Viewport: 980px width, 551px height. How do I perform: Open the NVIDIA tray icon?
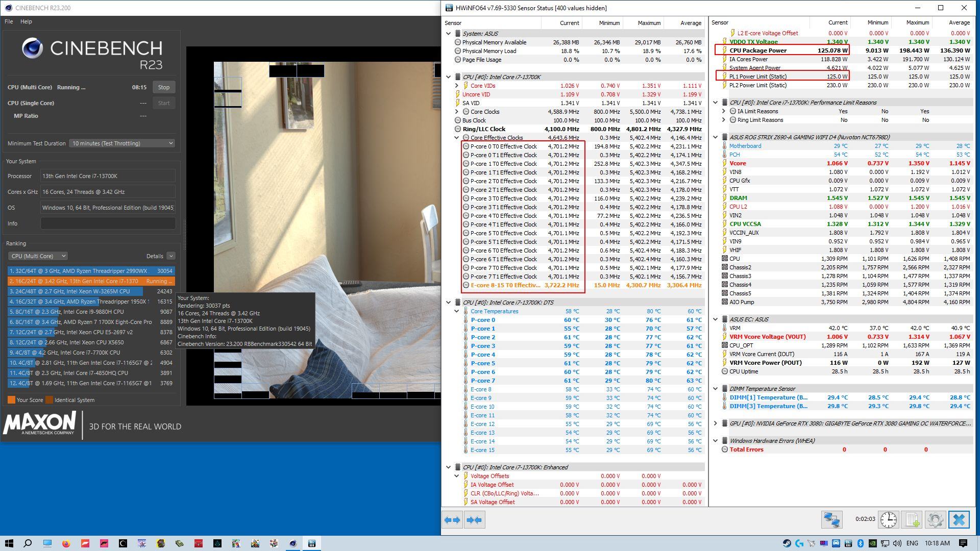point(872,543)
